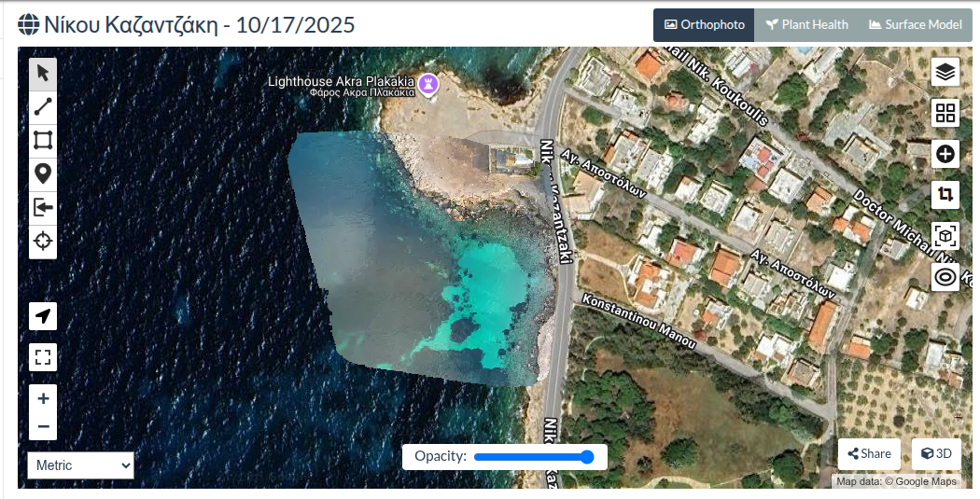Click the crop tool icon
Viewport: 980px width, 499px height.
coord(945,195)
